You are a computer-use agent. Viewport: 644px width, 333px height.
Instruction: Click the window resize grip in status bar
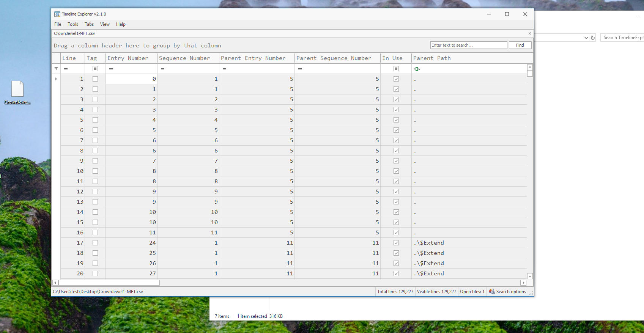pos(531,293)
